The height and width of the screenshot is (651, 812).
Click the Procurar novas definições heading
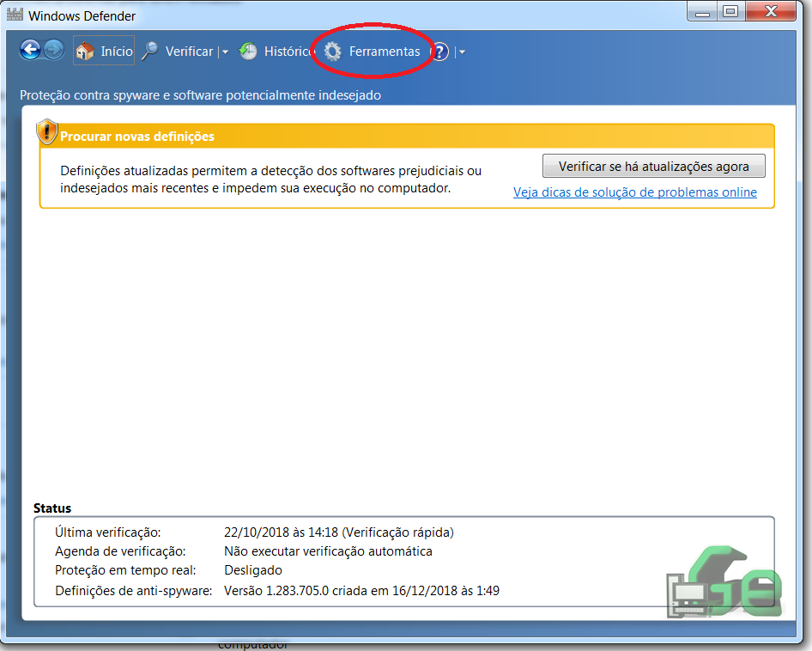point(137,137)
